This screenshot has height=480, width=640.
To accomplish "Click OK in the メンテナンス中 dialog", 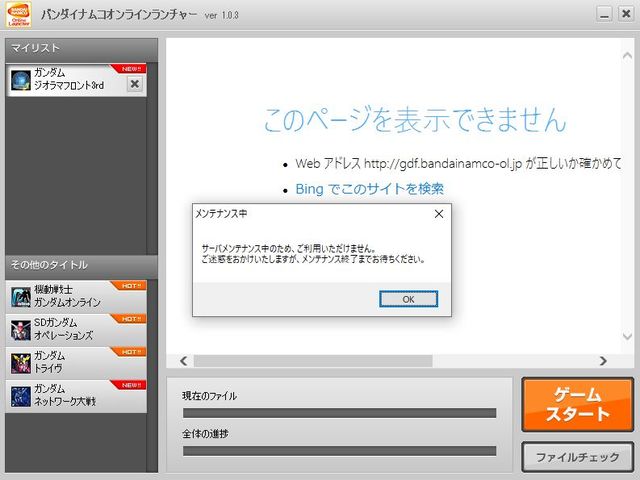I will (409, 299).
